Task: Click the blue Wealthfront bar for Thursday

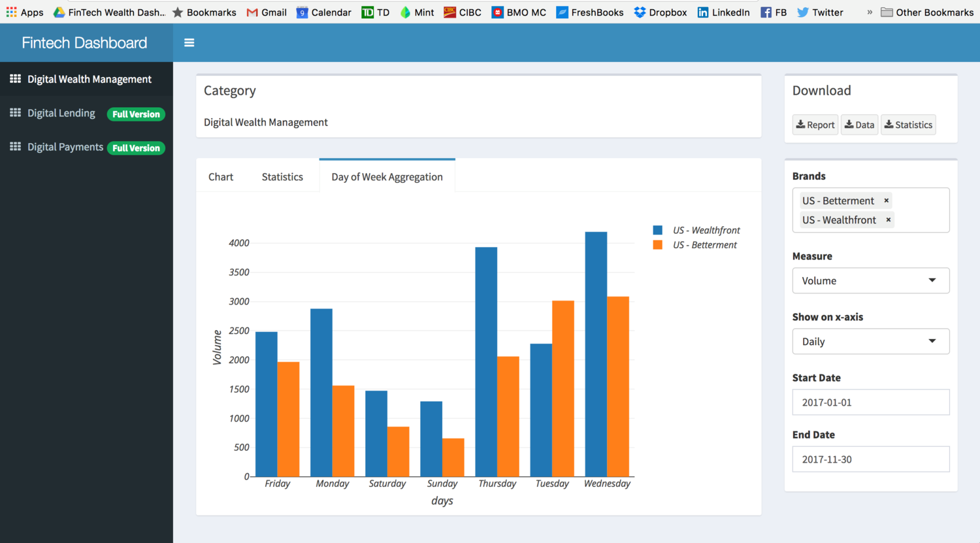Action: pos(486,362)
